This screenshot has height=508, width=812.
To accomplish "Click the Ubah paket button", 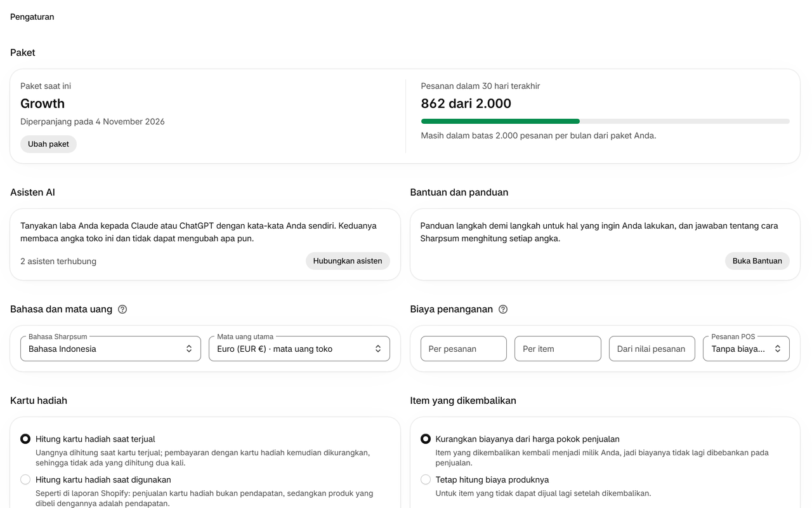I will [x=48, y=144].
